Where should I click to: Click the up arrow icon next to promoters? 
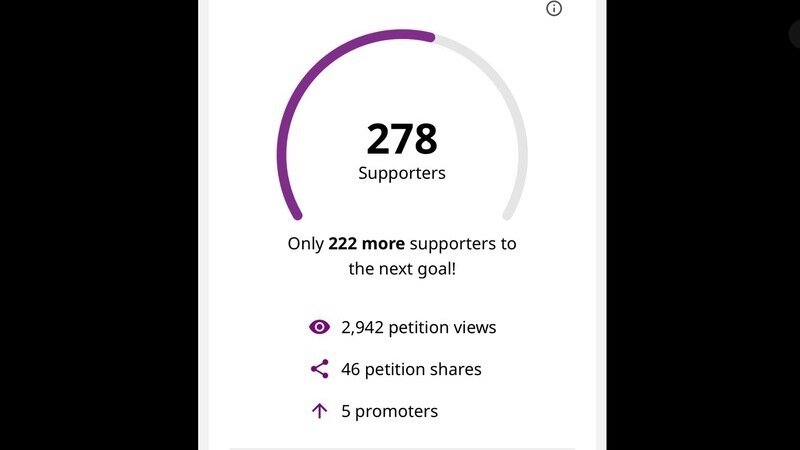coord(319,411)
